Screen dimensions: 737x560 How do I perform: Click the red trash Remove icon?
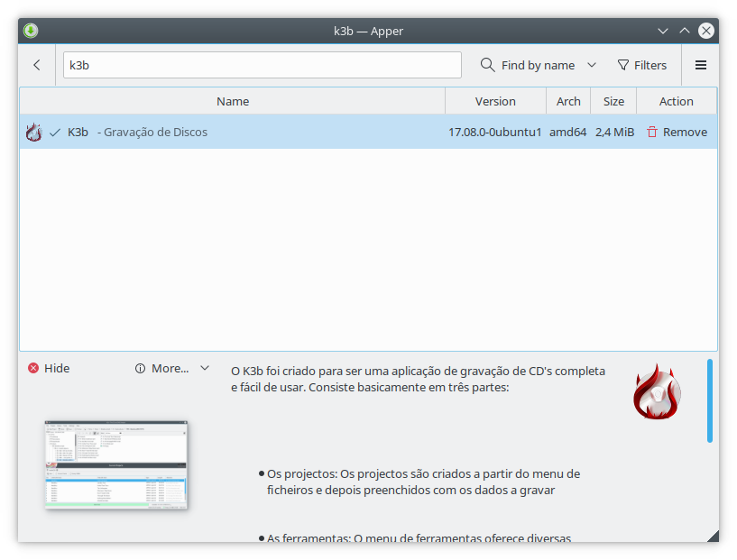[652, 133]
